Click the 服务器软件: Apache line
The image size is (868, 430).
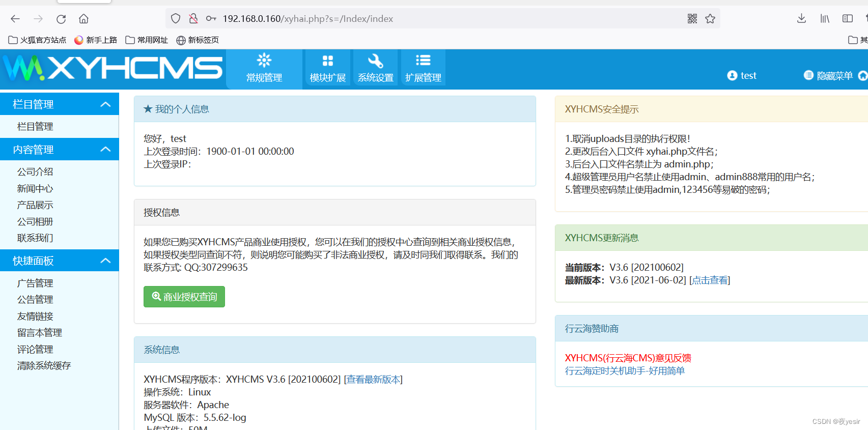coord(186,405)
